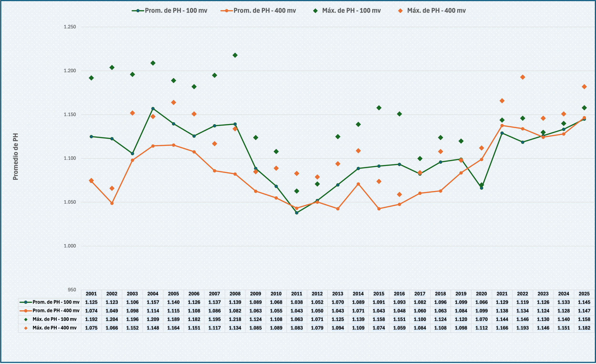Click the 1.250 vertical axis label
The height and width of the screenshot is (364, 596).
pos(70,27)
